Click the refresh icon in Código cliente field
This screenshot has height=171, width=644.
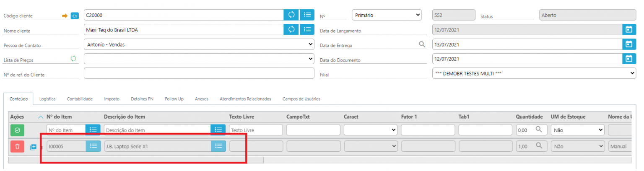click(291, 15)
